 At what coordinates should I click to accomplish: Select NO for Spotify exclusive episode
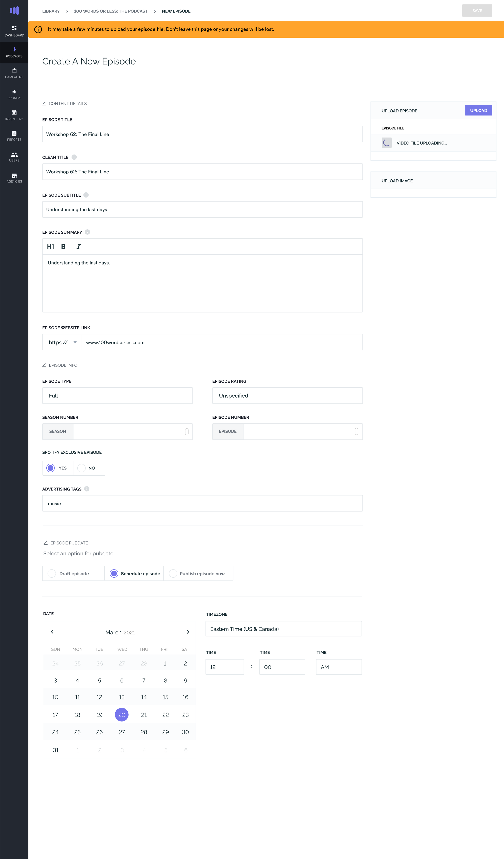[82, 468]
